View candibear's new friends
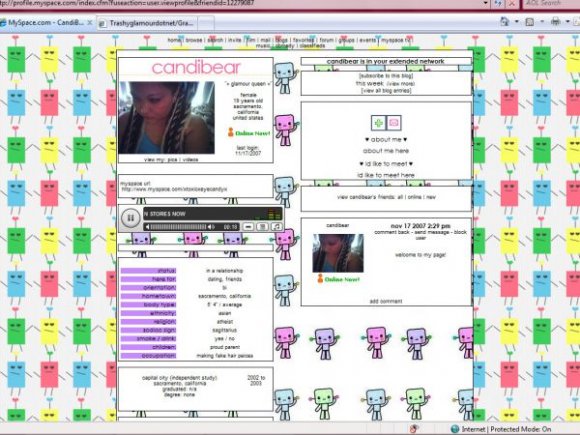The height and width of the screenshot is (435, 580). pyautogui.click(x=431, y=197)
